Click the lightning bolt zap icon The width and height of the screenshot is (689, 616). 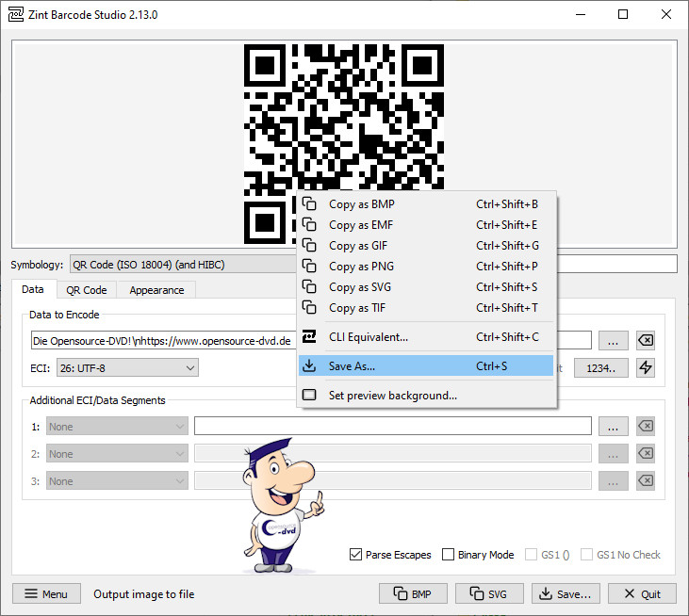tap(646, 368)
